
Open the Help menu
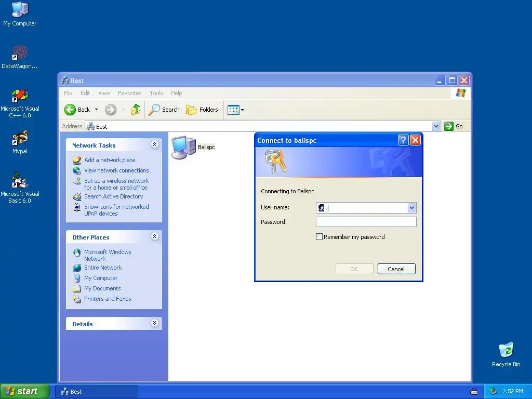(x=177, y=93)
